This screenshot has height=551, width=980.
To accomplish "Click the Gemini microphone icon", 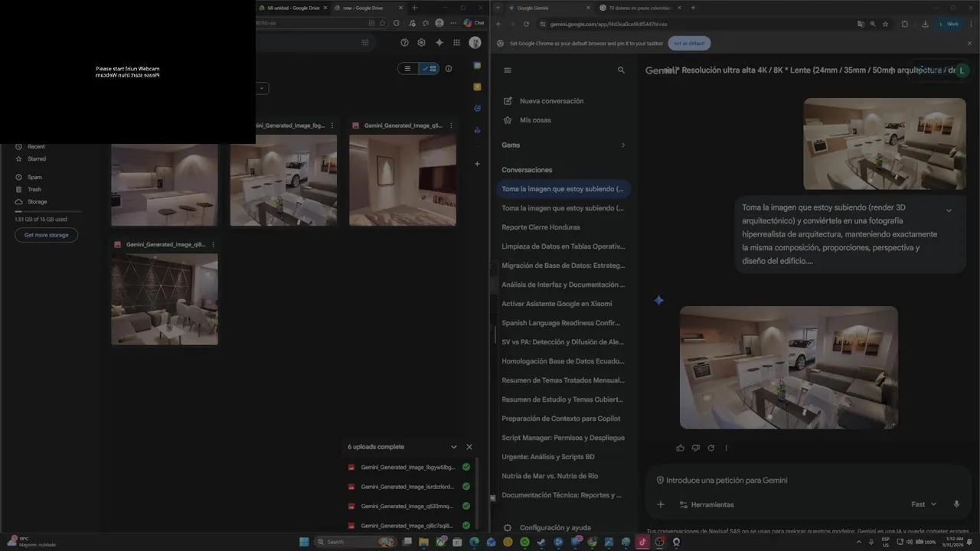I will 956,504.
